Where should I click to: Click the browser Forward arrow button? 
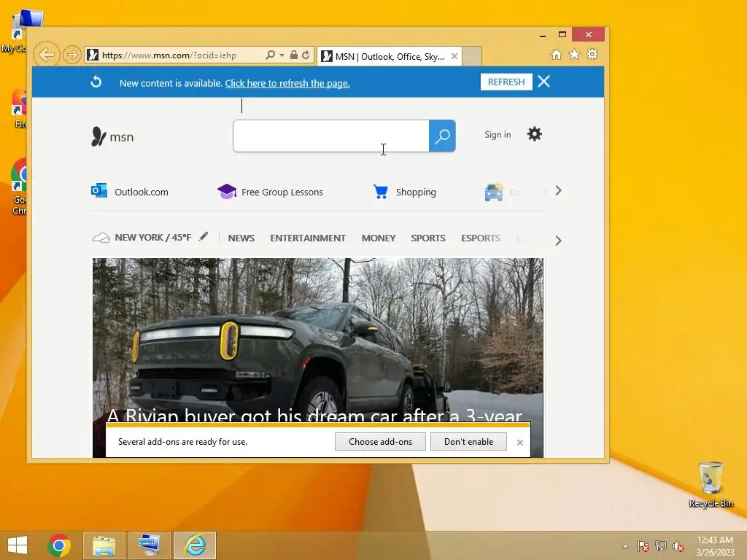[72, 55]
